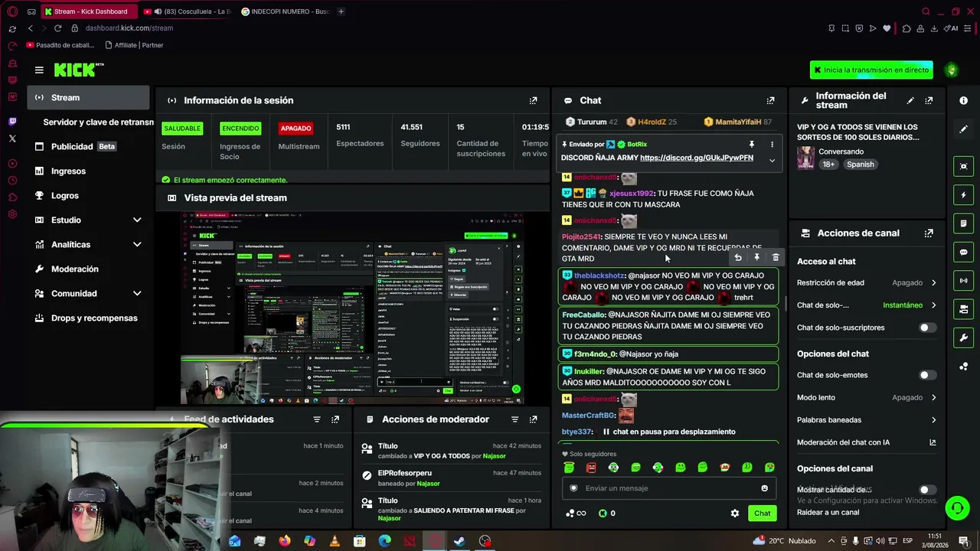This screenshot has width=980, height=551.
Task: Open the Pasadito de caball... bookmark
Action: 60,45
